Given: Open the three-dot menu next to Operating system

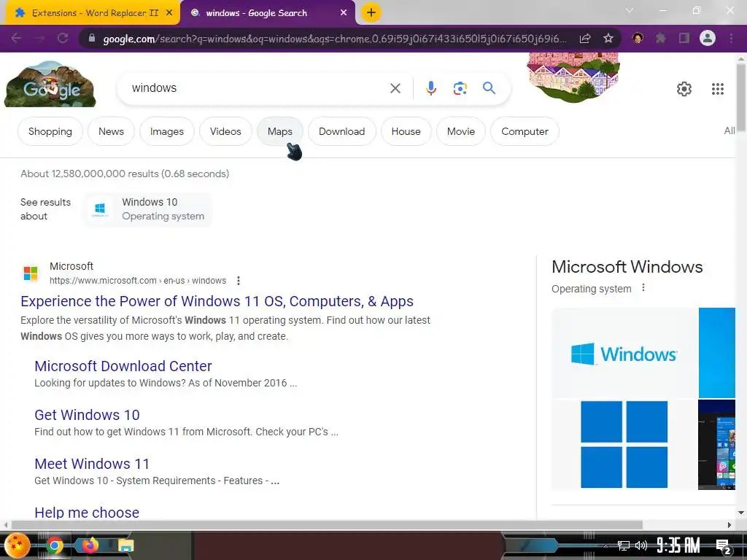Looking at the screenshot, I should (x=643, y=287).
